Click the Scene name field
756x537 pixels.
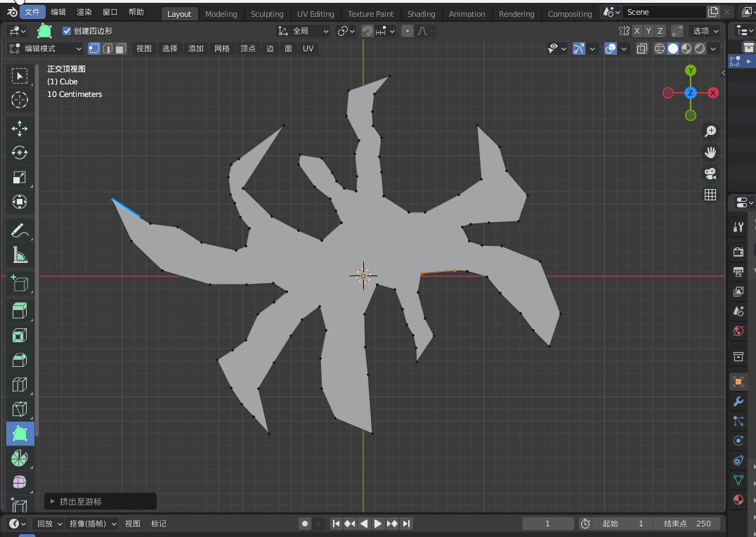pos(664,12)
